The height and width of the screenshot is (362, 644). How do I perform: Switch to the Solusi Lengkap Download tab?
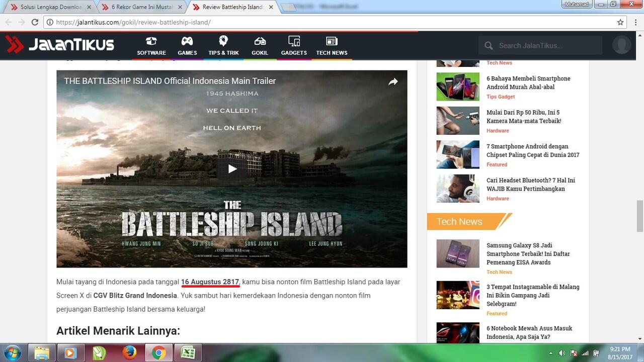click(51, 7)
